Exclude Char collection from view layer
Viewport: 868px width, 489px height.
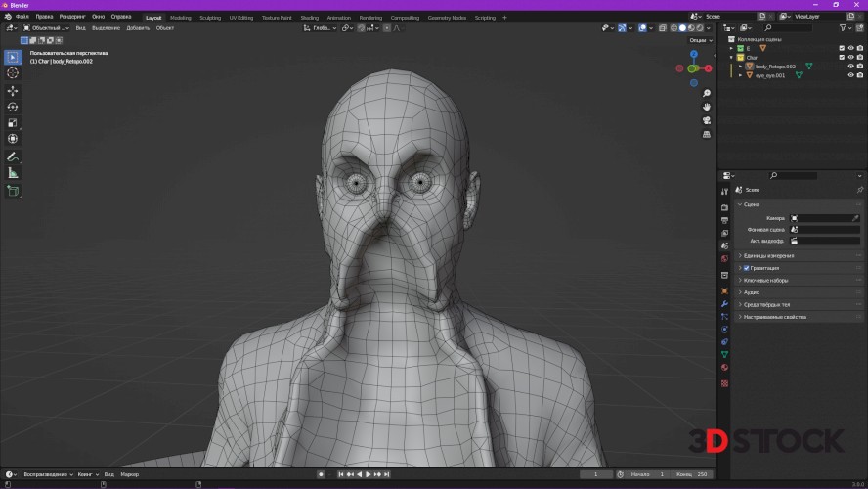[842, 57]
